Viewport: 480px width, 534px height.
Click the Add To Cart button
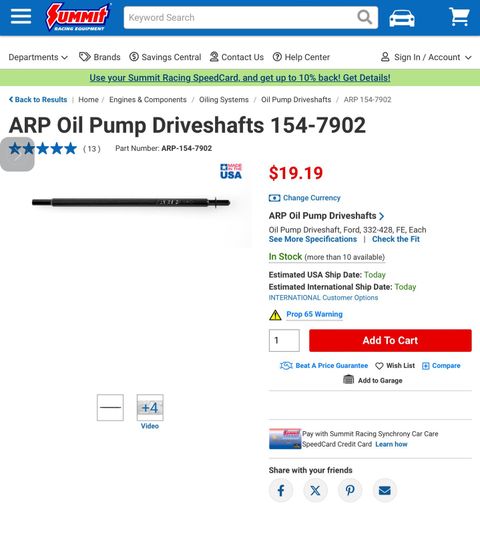click(x=390, y=340)
